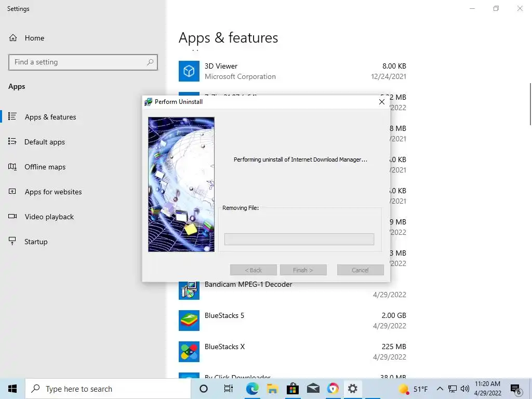Open Offline maps section

[45, 167]
